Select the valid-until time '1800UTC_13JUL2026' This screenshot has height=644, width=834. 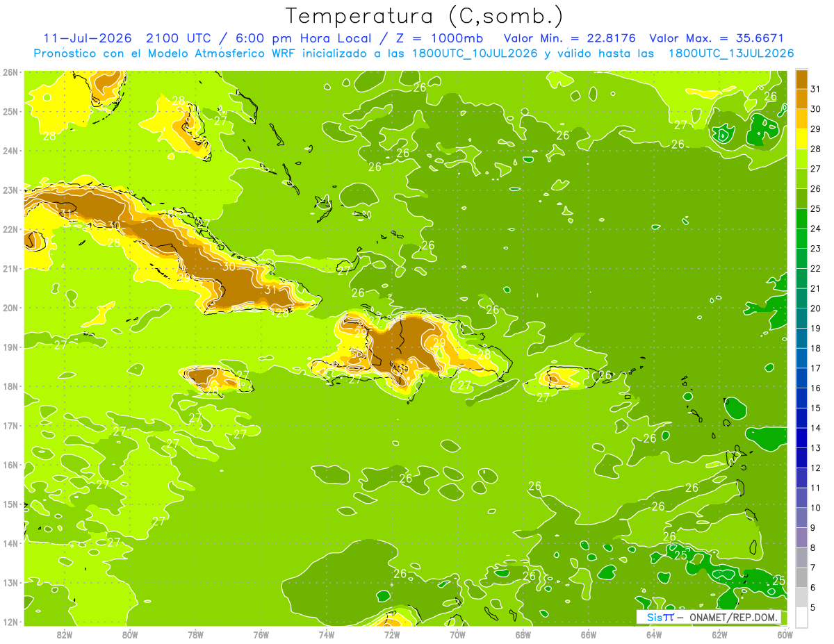point(731,53)
